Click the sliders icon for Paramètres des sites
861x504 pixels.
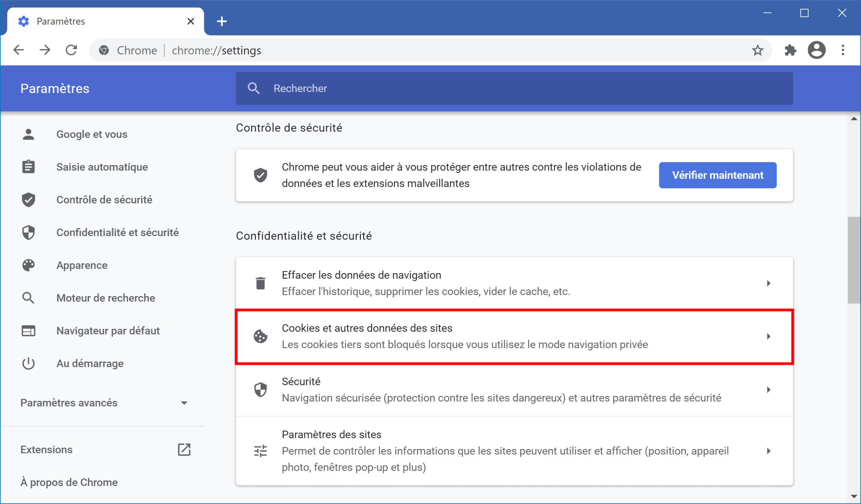[x=260, y=451]
